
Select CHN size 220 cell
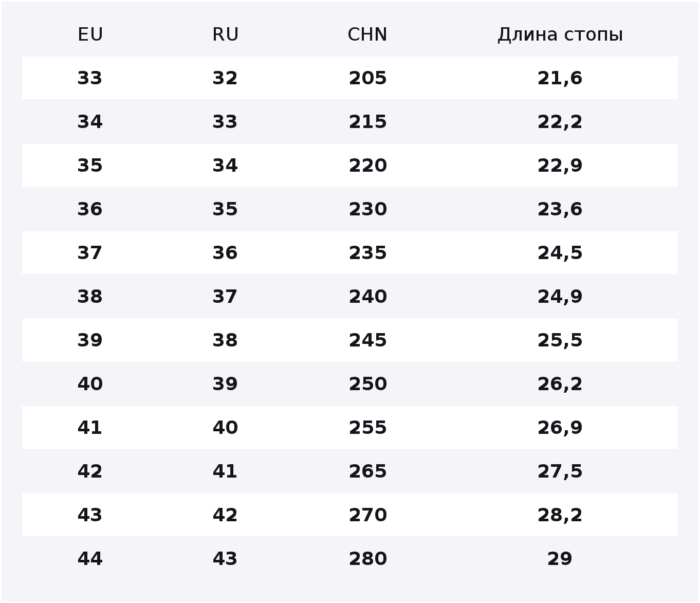[367, 166]
